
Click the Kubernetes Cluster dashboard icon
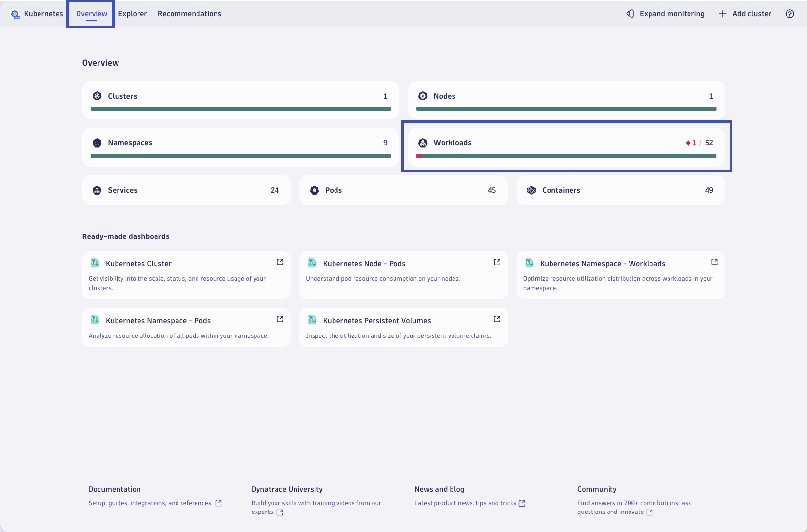95,263
